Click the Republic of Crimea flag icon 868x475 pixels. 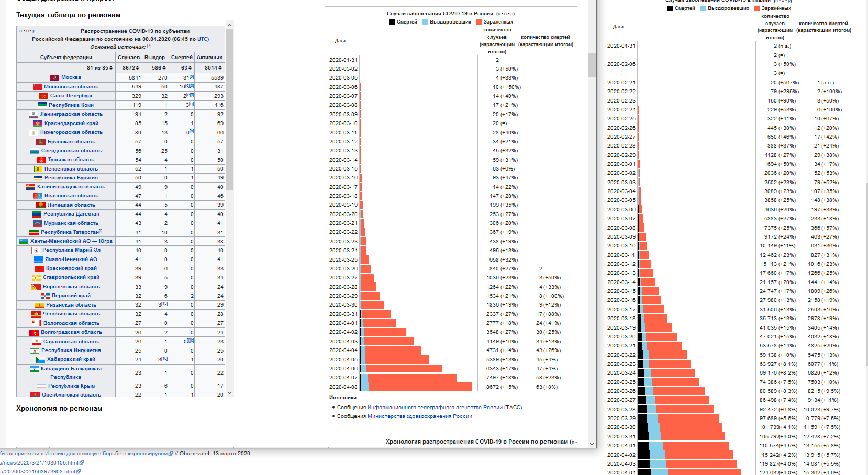point(41,386)
